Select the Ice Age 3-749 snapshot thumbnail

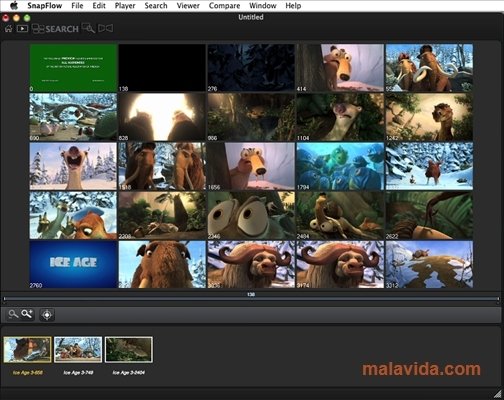78,349
